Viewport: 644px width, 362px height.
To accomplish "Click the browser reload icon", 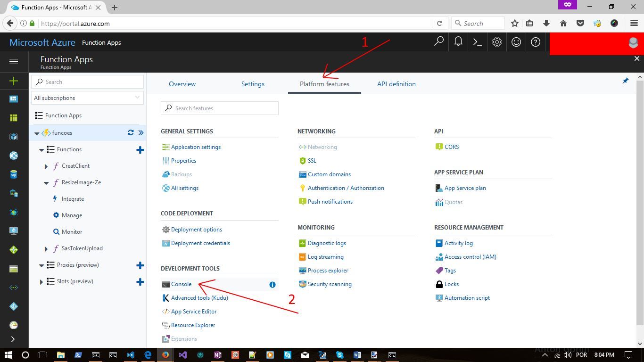I will click(439, 23).
